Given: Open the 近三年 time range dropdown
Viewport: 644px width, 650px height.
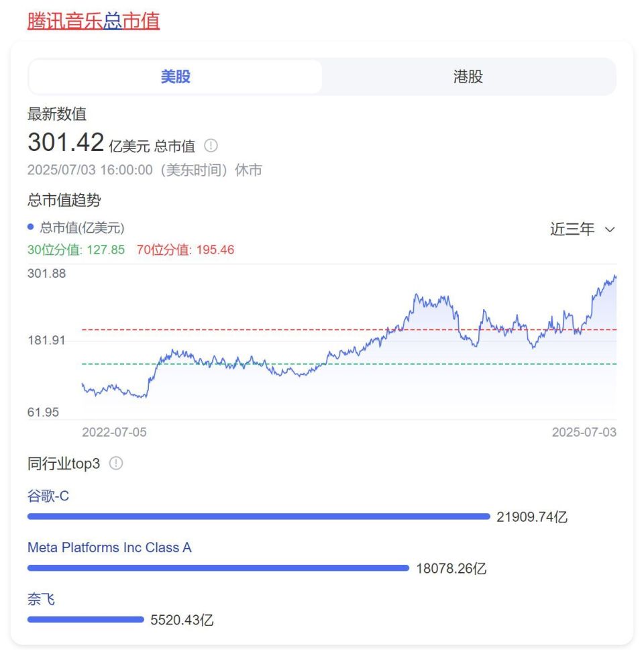Looking at the screenshot, I should 582,229.
